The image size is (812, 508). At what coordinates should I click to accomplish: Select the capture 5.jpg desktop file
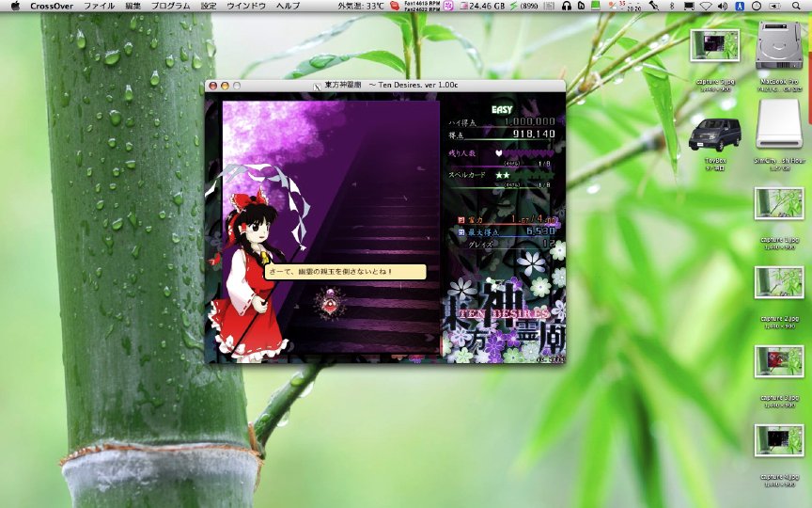pos(714,45)
